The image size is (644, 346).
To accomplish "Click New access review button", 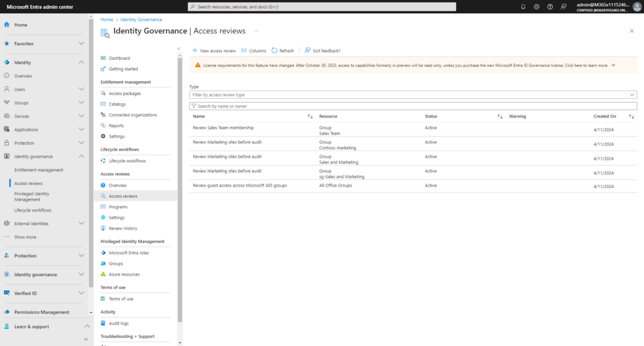I will click(x=214, y=50).
